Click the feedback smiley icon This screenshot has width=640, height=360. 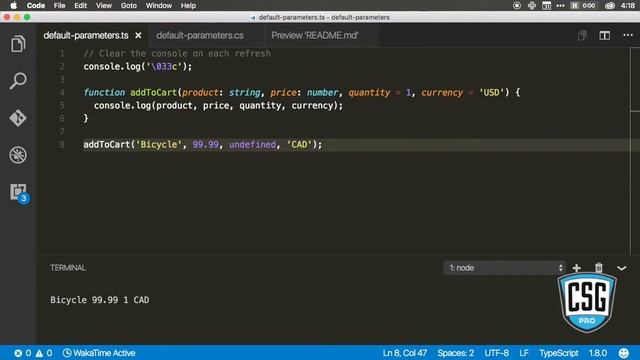click(x=624, y=353)
